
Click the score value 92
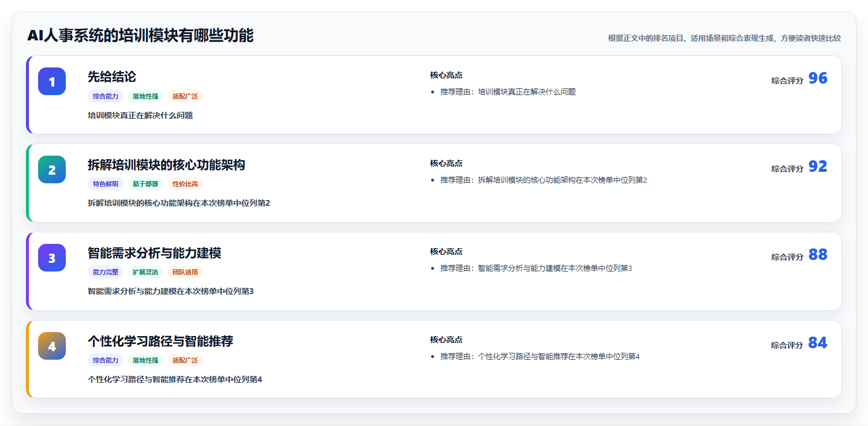pyautogui.click(x=818, y=167)
